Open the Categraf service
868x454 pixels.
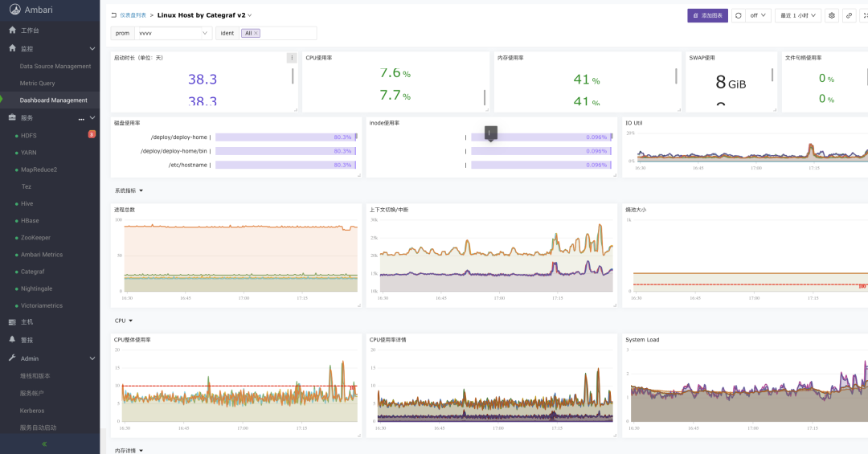(33, 272)
